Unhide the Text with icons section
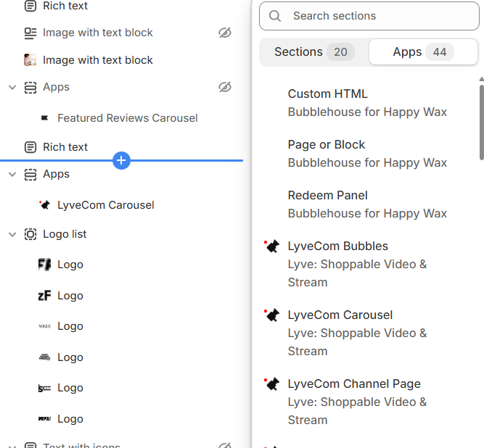 pyautogui.click(x=225, y=445)
